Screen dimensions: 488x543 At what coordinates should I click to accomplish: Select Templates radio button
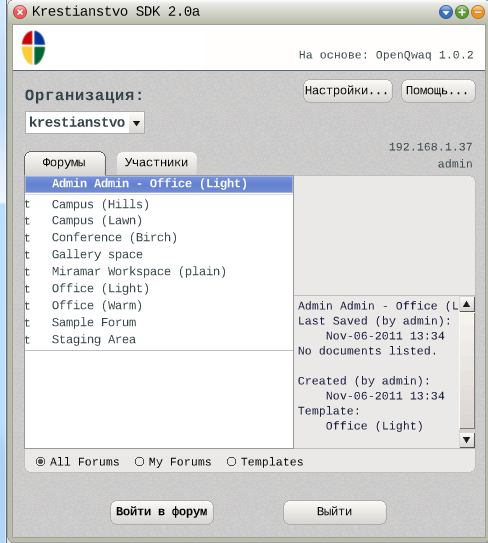pos(231,462)
